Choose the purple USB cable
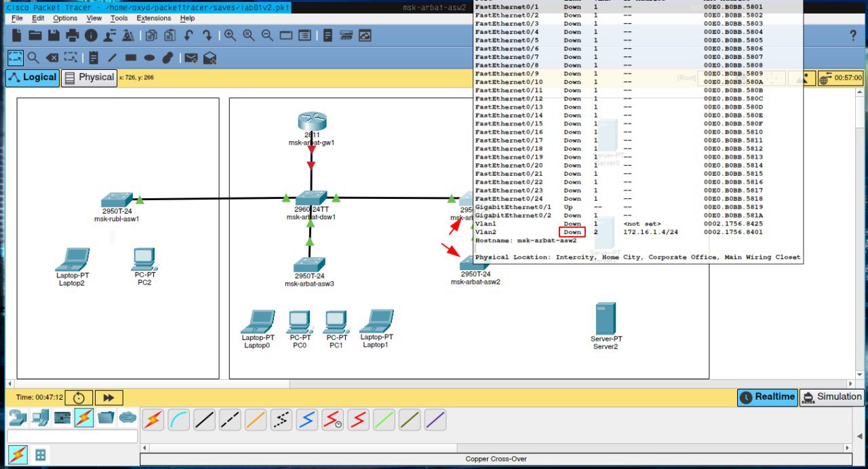The width and height of the screenshot is (868, 469). (435, 420)
